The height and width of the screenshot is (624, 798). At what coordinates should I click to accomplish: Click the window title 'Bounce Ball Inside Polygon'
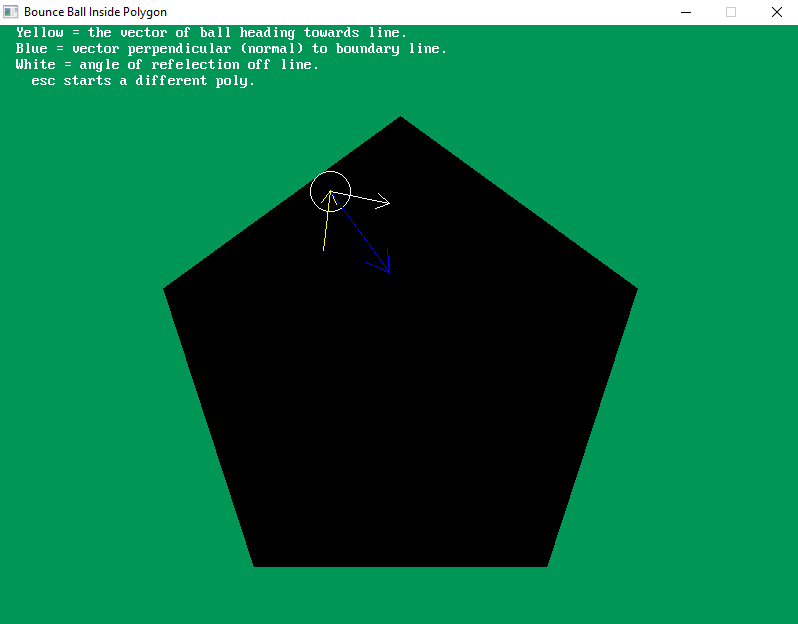point(95,12)
